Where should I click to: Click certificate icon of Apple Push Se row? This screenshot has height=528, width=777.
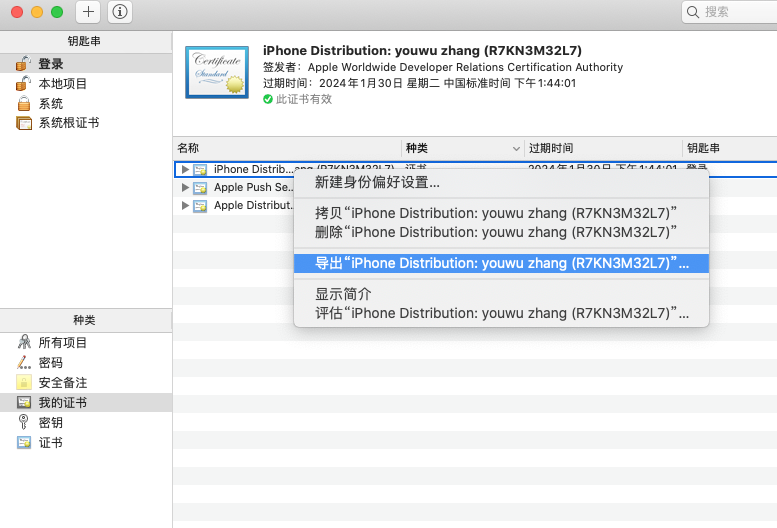[200, 188]
